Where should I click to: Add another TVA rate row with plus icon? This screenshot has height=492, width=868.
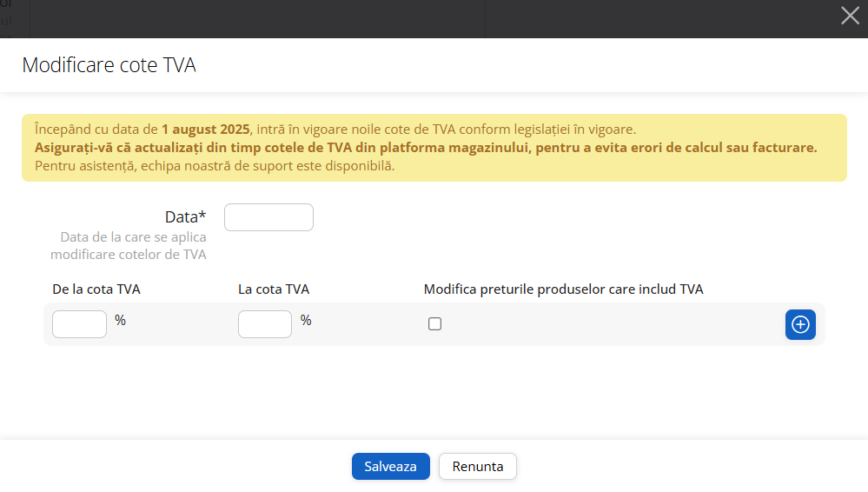(x=800, y=325)
